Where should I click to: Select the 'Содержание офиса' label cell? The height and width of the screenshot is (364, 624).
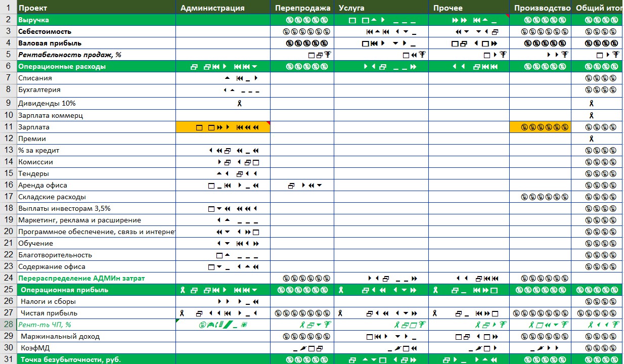point(96,266)
